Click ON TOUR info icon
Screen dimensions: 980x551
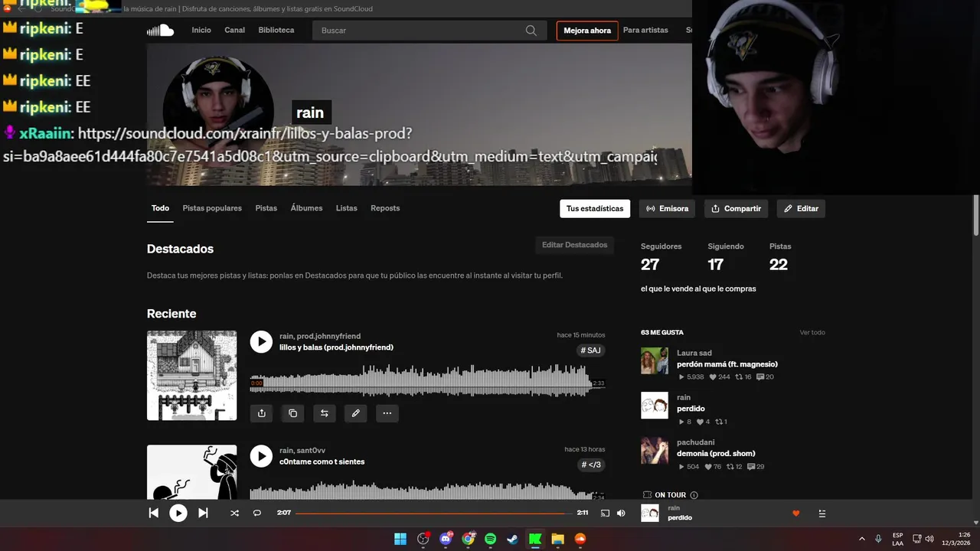[x=694, y=495]
